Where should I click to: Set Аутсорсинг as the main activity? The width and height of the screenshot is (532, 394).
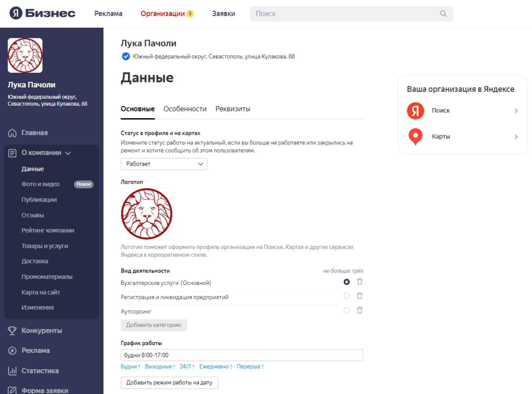point(347,310)
